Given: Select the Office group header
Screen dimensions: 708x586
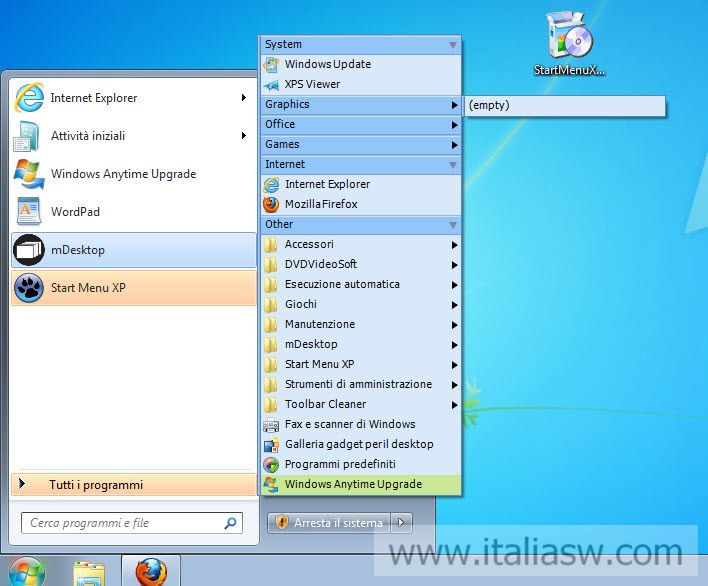Looking at the screenshot, I should click(361, 125).
